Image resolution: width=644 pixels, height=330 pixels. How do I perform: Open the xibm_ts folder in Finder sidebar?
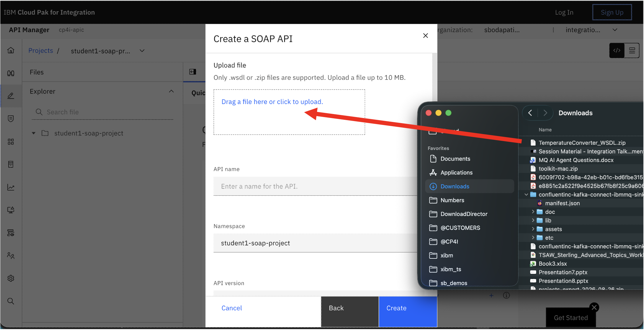click(x=470, y=269)
